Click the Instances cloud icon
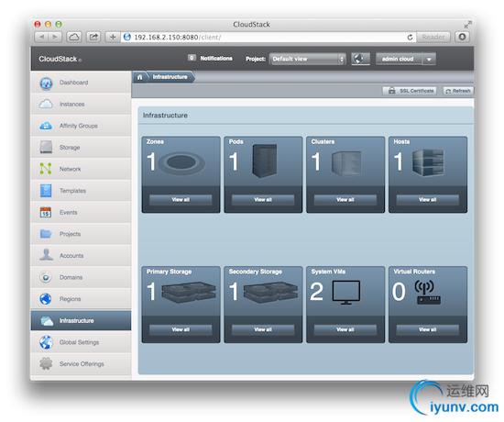 click(46, 104)
